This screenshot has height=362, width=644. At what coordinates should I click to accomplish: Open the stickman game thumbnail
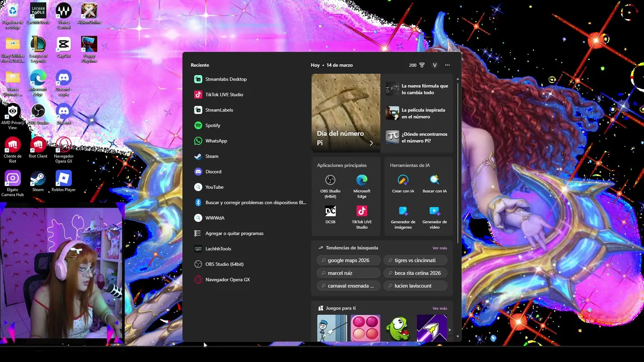tap(332, 328)
